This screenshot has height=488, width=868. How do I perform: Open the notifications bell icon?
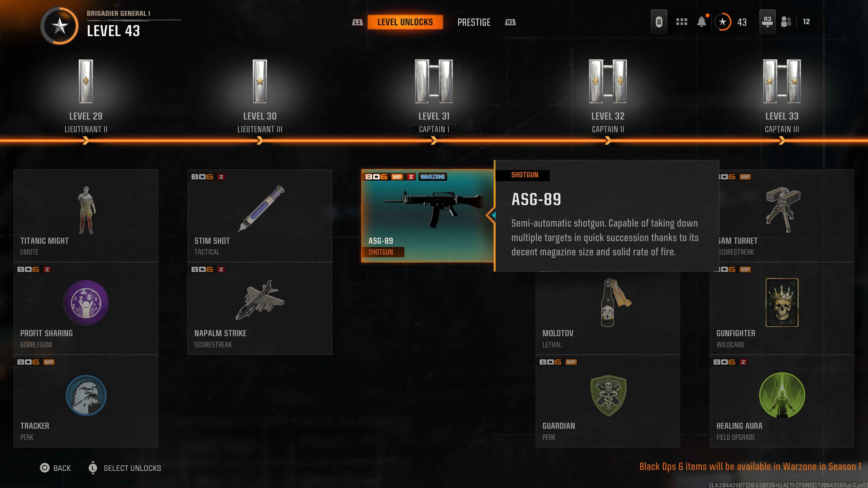point(702,22)
